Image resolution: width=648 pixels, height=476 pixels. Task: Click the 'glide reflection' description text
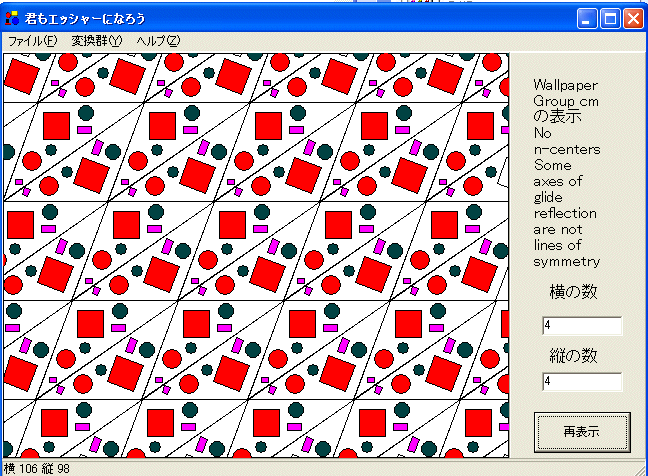565,205
